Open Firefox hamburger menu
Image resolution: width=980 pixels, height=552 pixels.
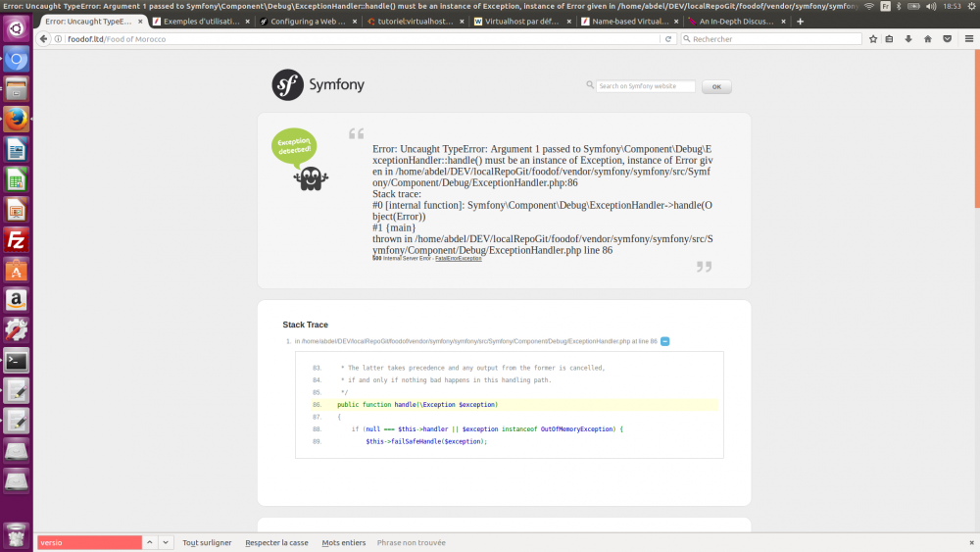pos(969,39)
